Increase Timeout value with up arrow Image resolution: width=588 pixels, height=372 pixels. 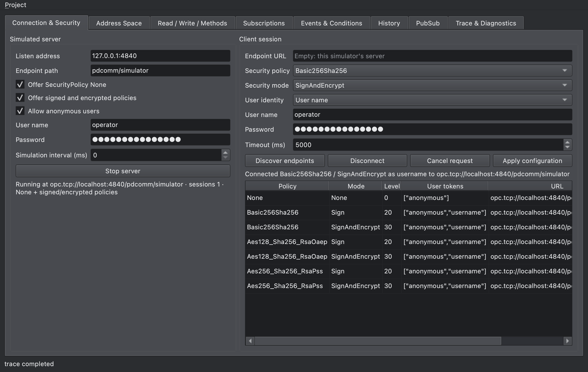pos(567,142)
